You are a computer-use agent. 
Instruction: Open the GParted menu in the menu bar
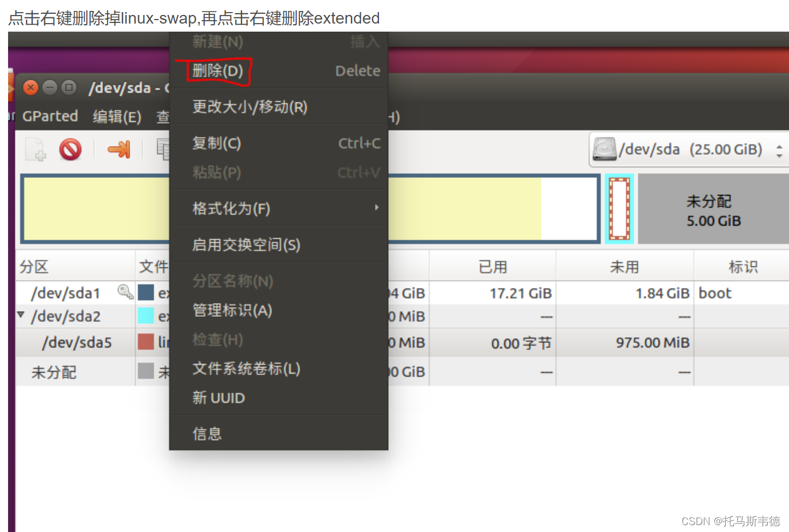(50, 116)
